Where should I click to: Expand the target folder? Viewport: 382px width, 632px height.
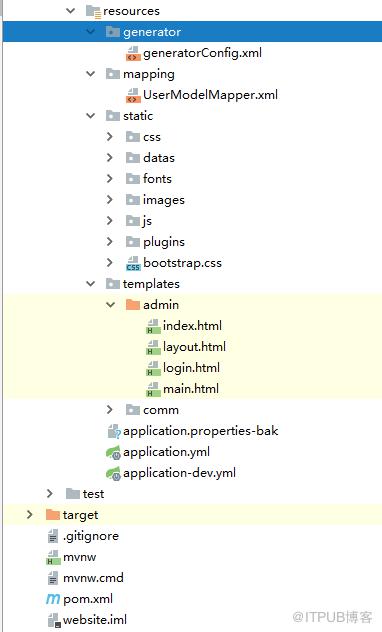(30, 515)
